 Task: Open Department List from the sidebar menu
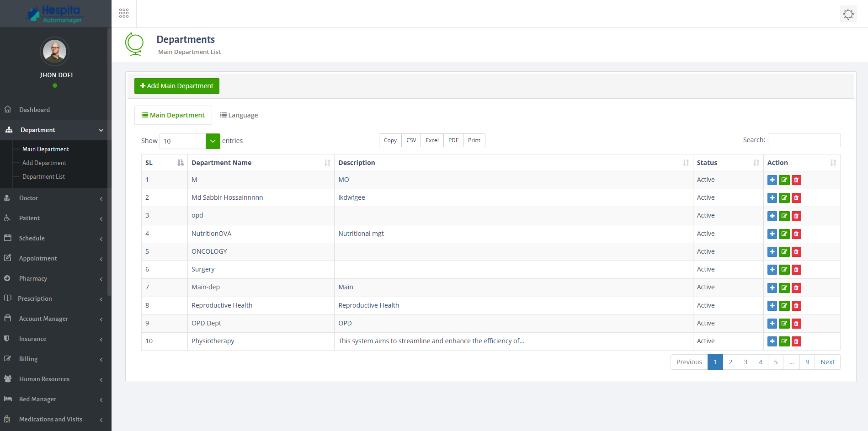click(43, 176)
